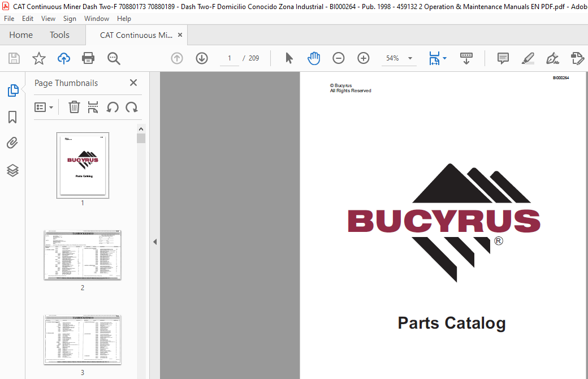The width and height of the screenshot is (588, 379).
Task: Rotate page clockwise
Action: pos(132,107)
